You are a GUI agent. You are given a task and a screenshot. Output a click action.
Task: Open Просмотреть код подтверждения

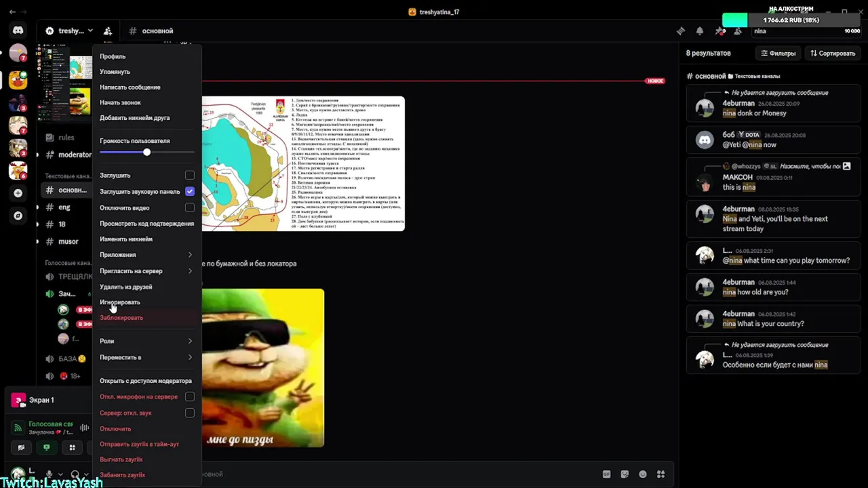(146, 224)
